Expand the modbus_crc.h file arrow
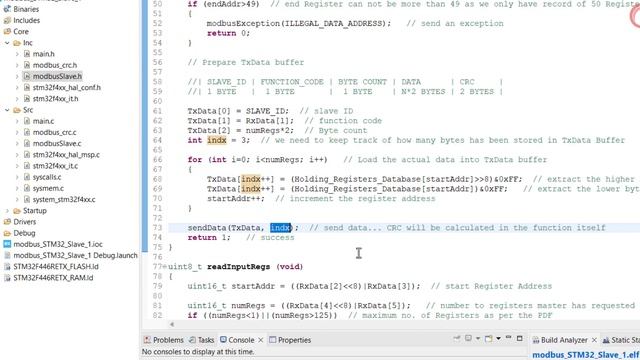640x360 pixels. click(17, 65)
